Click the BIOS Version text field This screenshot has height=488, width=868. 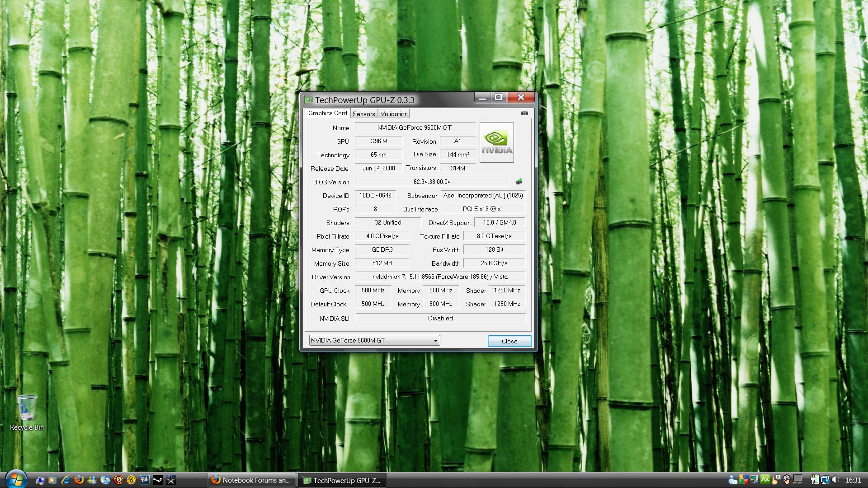click(432, 182)
